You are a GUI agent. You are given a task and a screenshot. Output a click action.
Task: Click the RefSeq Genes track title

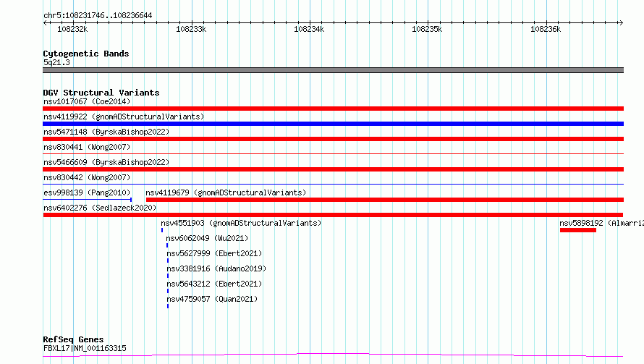point(73,339)
